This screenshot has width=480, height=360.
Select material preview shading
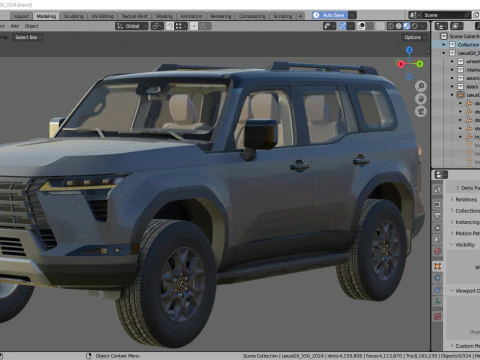407,26
